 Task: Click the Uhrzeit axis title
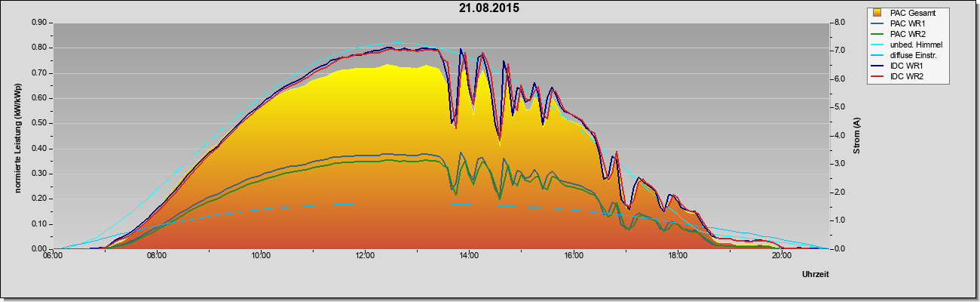[x=816, y=276]
